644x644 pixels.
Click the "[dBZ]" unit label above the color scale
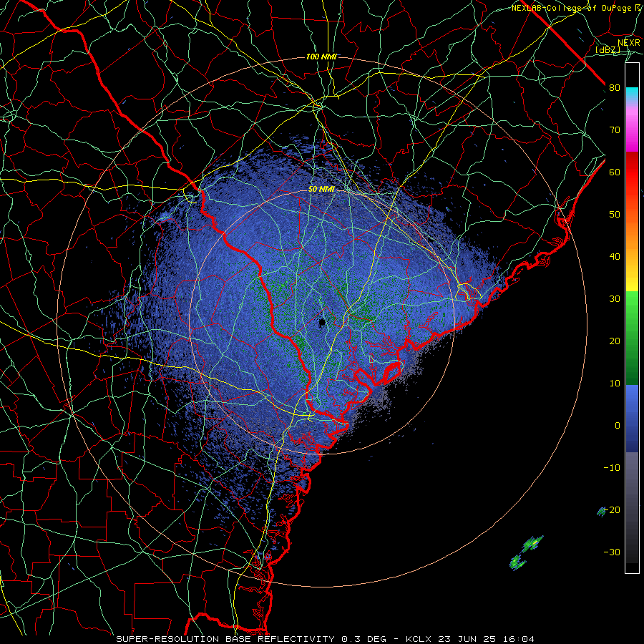608,50
